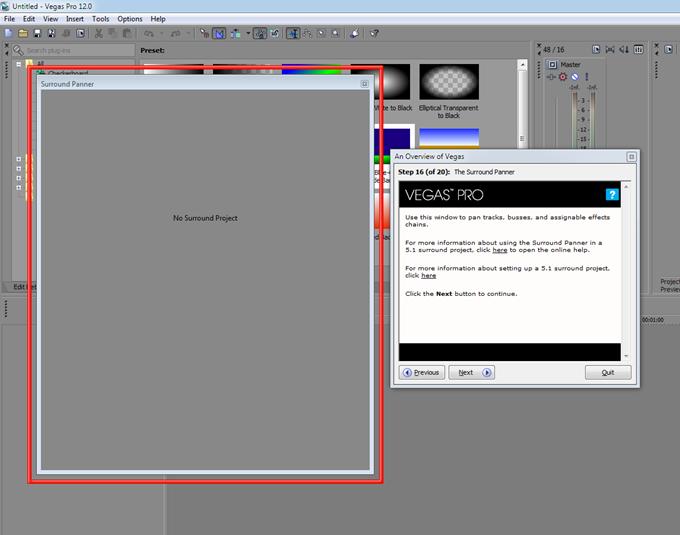Open the File menu
The height and width of the screenshot is (535, 680).
10,19
